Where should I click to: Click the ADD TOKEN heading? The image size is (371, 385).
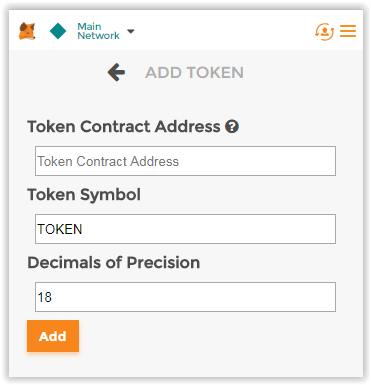(x=194, y=73)
